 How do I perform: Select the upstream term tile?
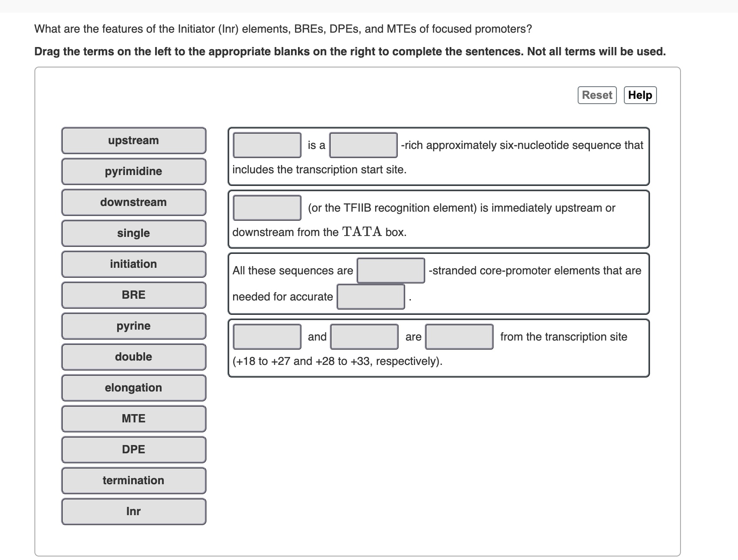click(x=133, y=140)
